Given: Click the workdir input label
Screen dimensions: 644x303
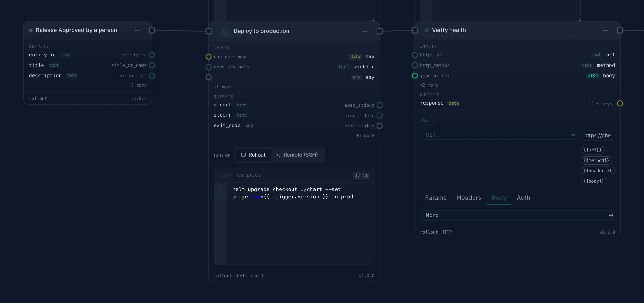Looking at the screenshot, I should coord(364,67).
